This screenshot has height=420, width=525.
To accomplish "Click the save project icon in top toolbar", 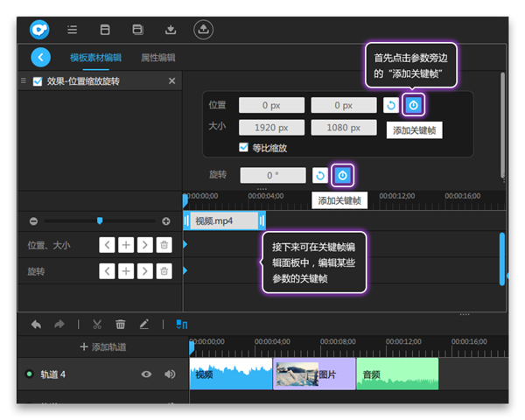I will point(105,30).
